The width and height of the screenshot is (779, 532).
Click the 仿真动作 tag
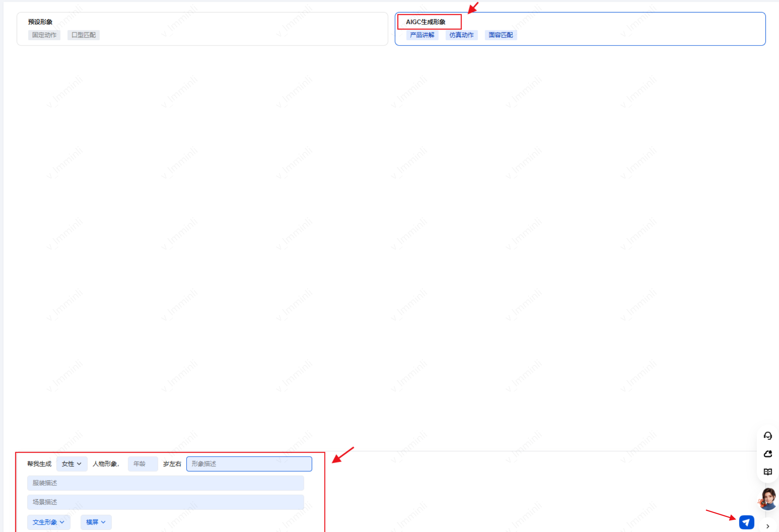461,35
